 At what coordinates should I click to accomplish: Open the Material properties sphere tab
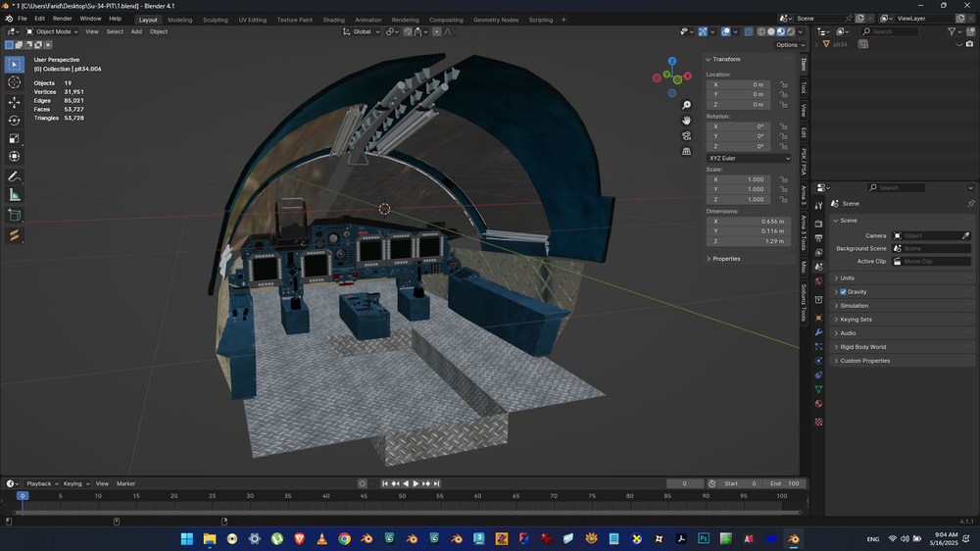(818, 403)
